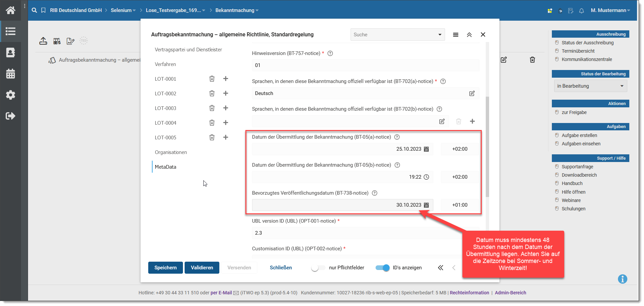Viewport: 644px width, 306px height.
Task: Click the hamburger menu icon in the dialog header
Action: coord(456,35)
